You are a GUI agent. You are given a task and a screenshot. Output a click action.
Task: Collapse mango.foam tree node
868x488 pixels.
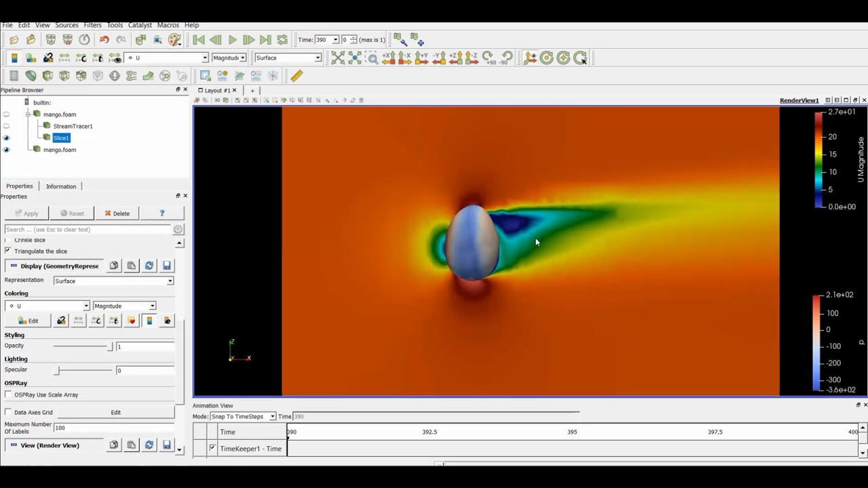(x=28, y=115)
